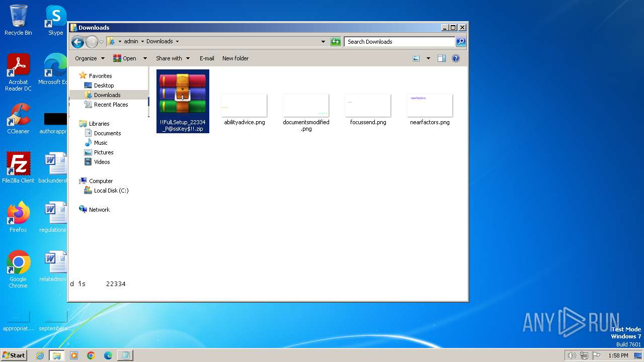
Task: Expand the view options dropdown arrow
Action: pyautogui.click(x=428, y=58)
